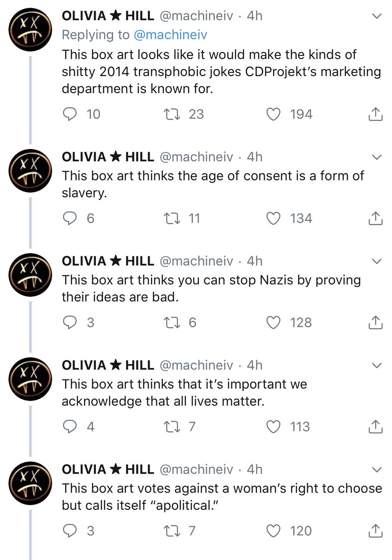The height and width of the screenshot is (560, 392).
Task: Reply to the age of consent tweet
Action: pyautogui.click(x=70, y=218)
